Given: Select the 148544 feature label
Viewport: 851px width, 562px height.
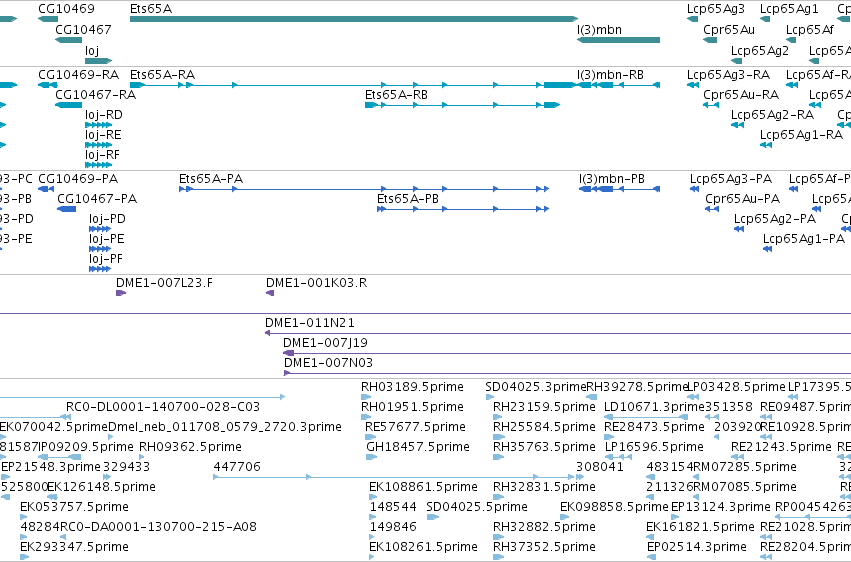Looking at the screenshot, I should (x=393, y=507).
